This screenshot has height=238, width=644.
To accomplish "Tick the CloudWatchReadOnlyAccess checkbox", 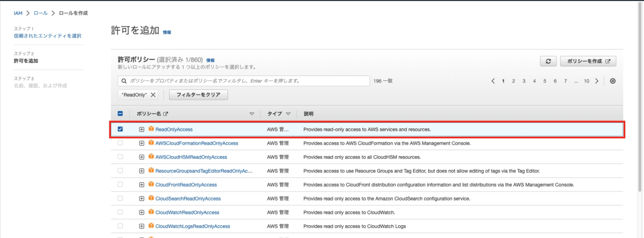I will pos(120,212).
